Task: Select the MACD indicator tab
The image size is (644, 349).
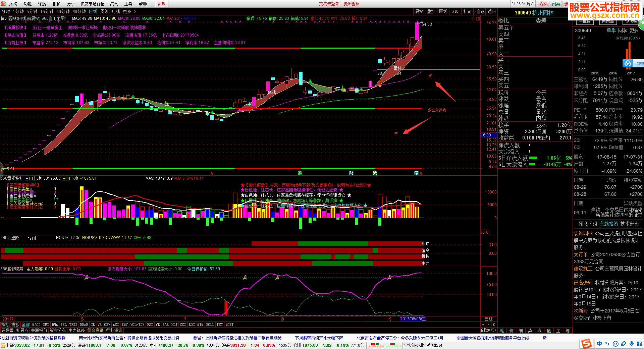Action: (36, 325)
